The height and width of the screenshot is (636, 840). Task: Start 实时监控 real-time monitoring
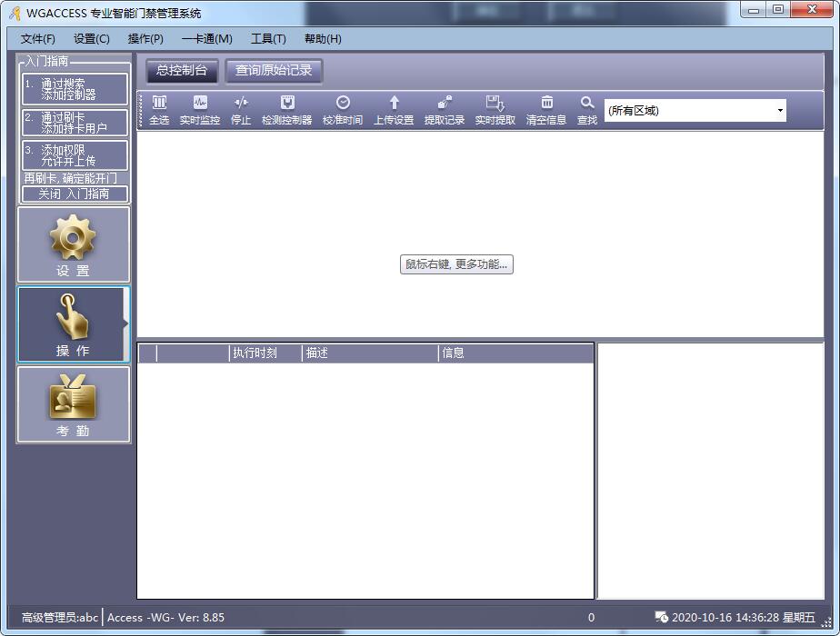200,110
